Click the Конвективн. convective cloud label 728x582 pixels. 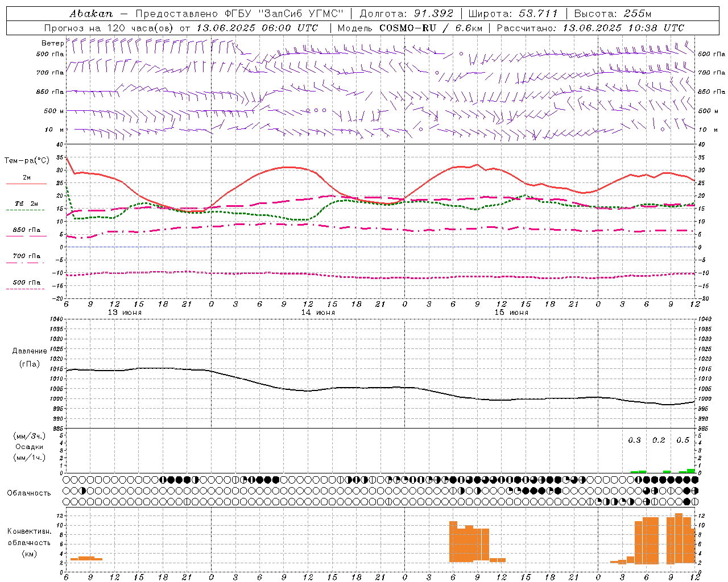(29, 531)
